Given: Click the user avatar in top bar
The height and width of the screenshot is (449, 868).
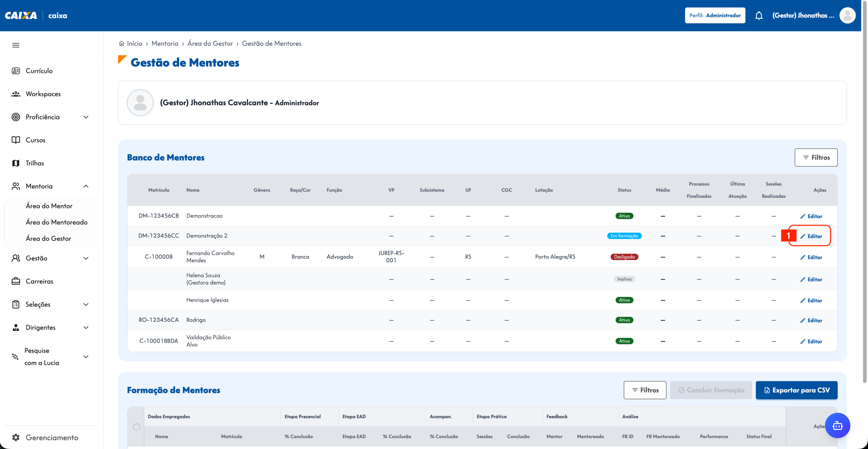Looking at the screenshot, I should tap(847, 15).
